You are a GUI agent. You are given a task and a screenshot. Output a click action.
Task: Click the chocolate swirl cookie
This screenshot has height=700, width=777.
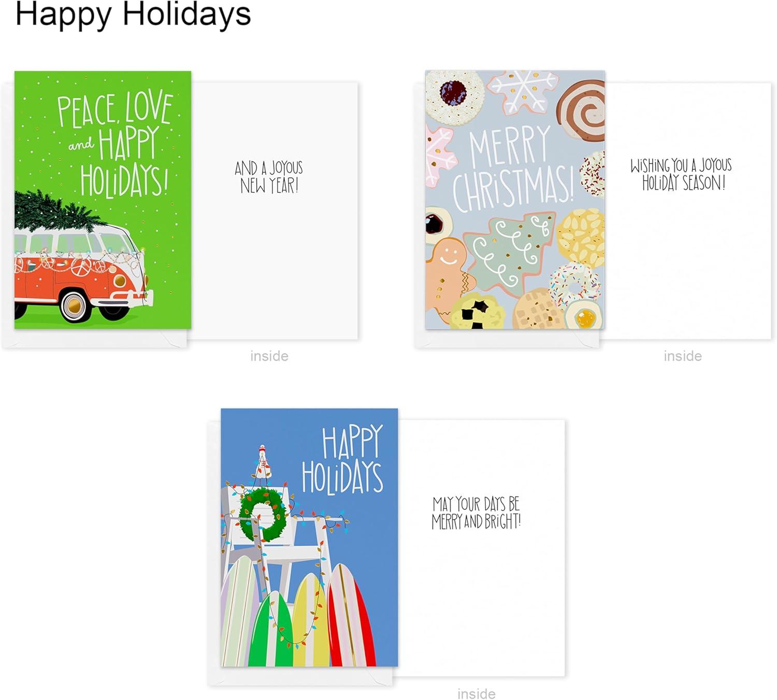click(582, 110)
